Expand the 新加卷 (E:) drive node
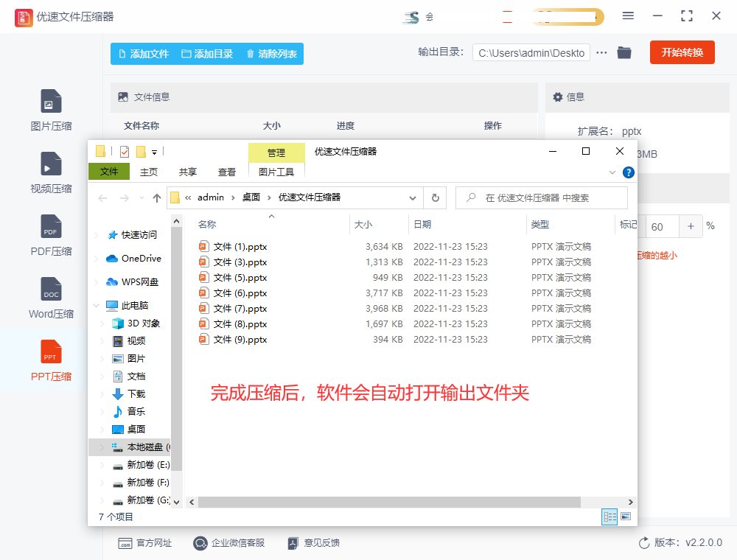 click(x=102, y=465)
